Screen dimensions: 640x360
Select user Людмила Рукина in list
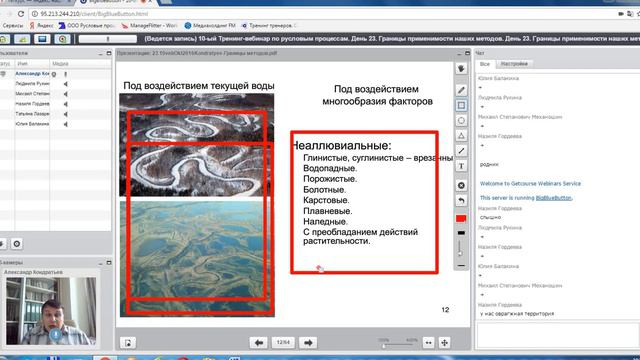[x=32, y=84]
